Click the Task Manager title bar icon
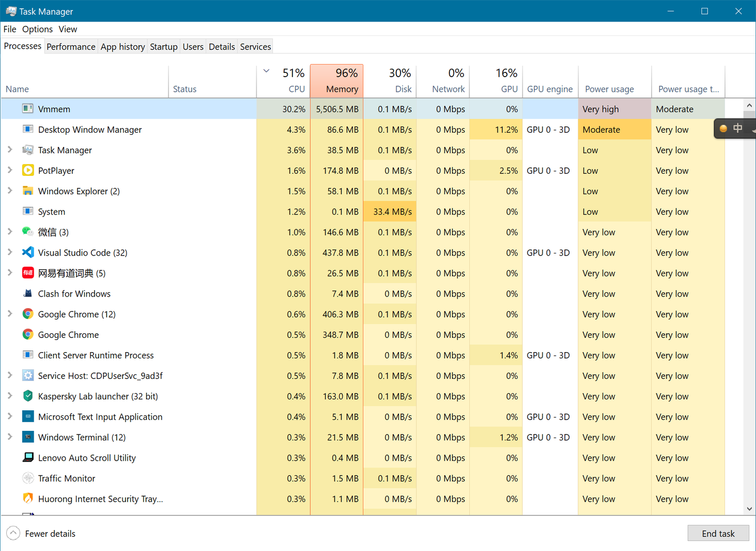The image size is (756, 551). click(x=11, y=11)
